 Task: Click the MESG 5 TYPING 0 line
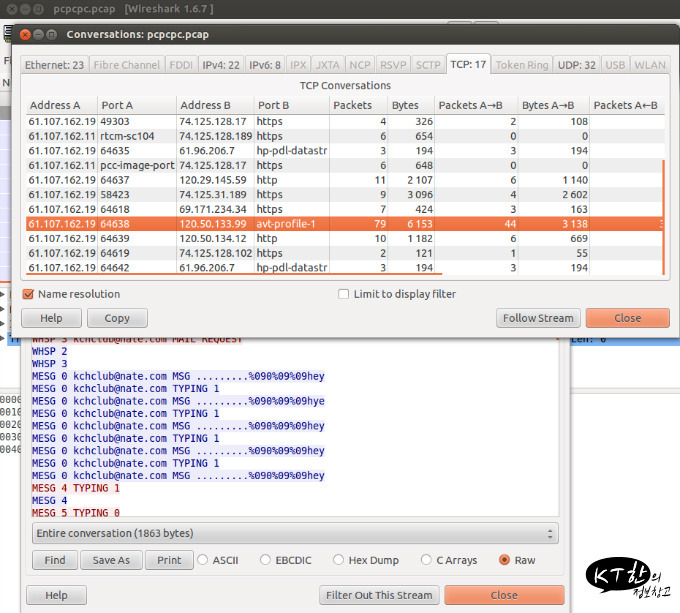pos(75,513)
